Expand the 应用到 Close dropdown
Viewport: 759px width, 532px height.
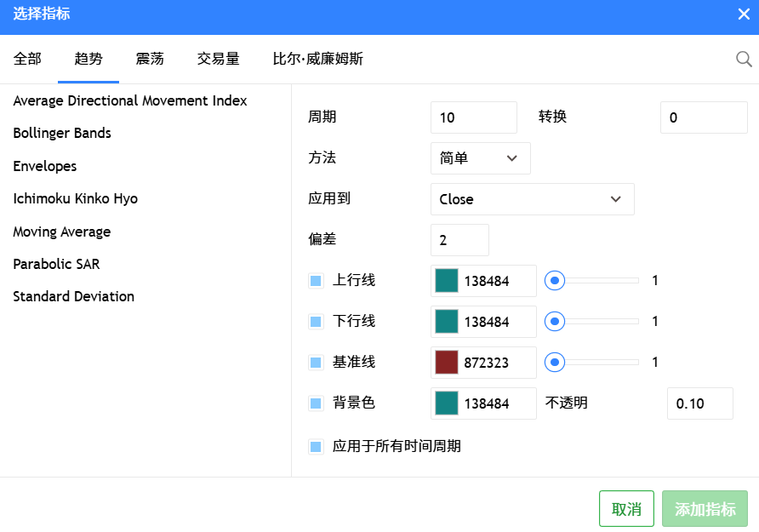point(532,199)
